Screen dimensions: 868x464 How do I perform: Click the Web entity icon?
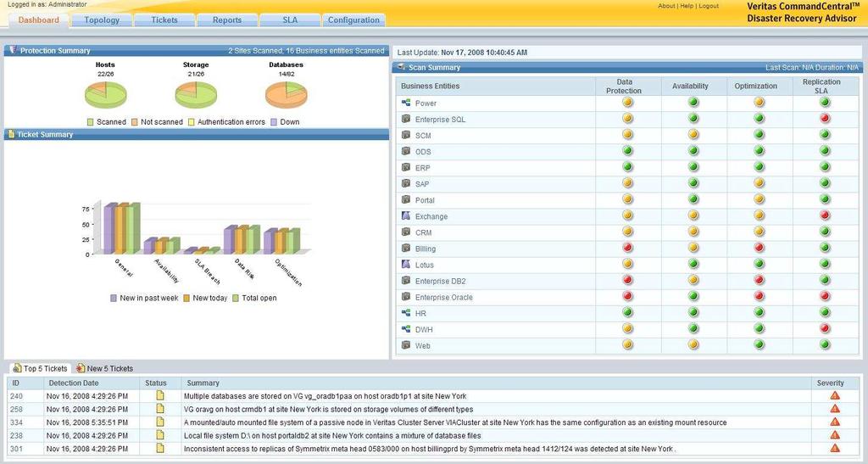point(406,345)
